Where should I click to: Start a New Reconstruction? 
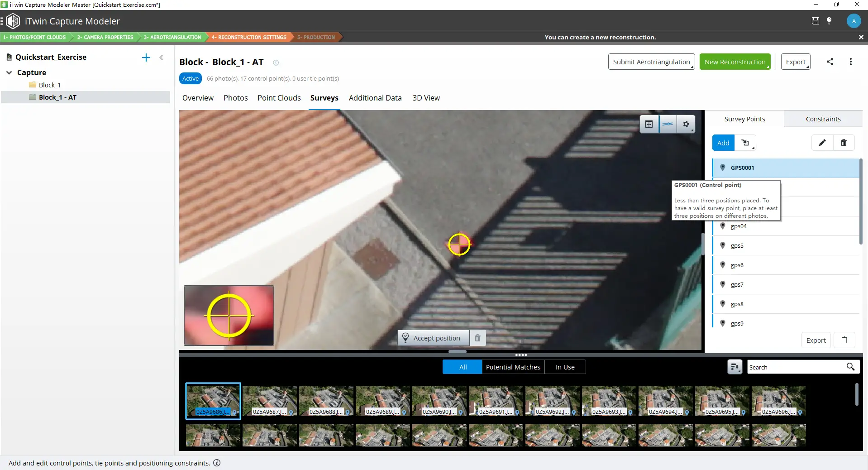click(734, 62)
